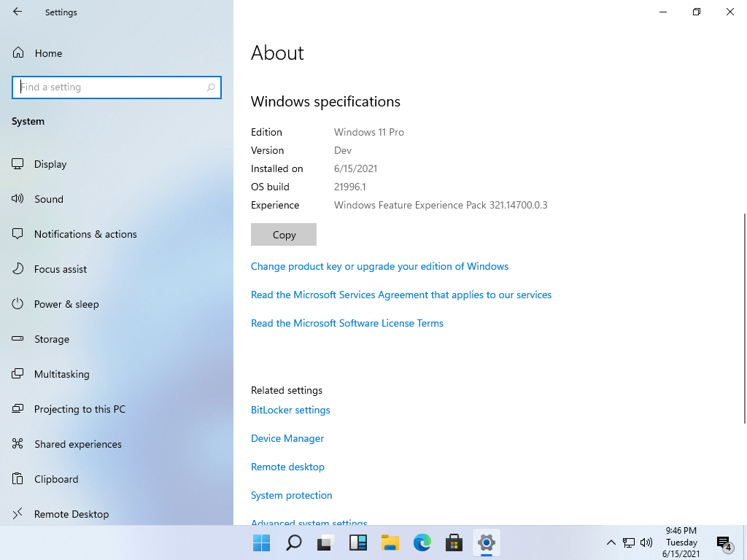Open Notifications & actions settings icon
Screen dimensions: 747x560
coord(17,234)
